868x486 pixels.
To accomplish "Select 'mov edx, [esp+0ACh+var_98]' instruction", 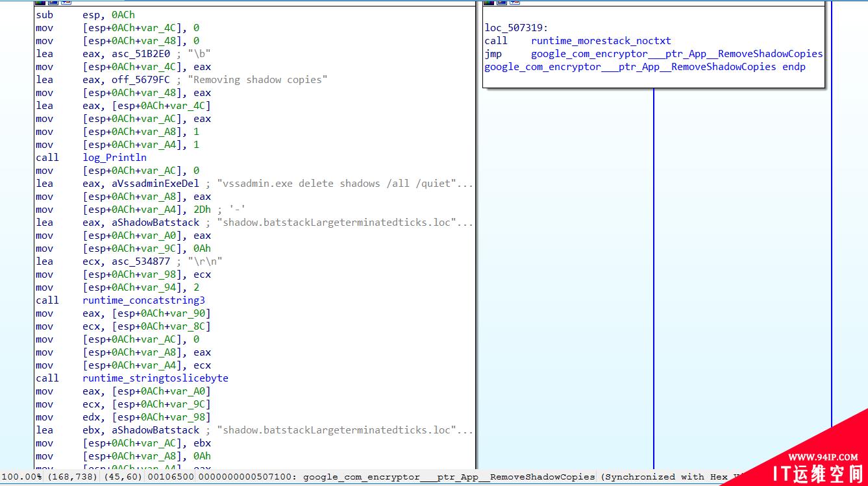I will point(123,417).
